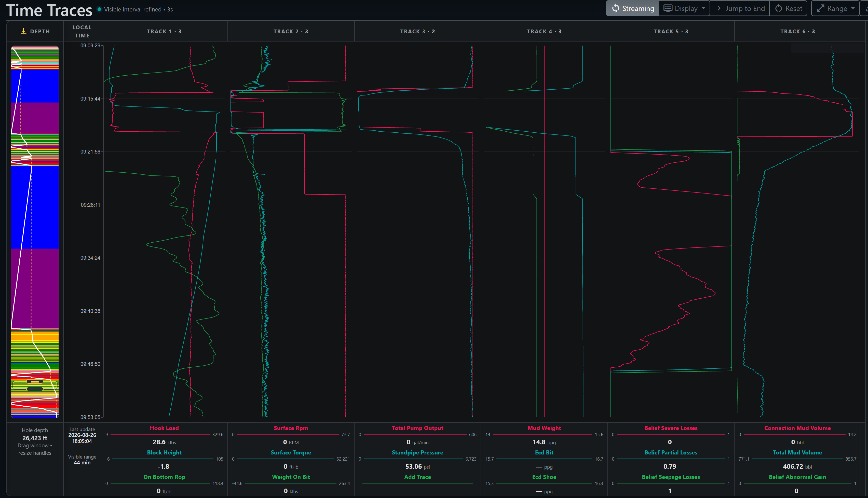Click the 28.6 klbs Hook Load value
Screen dimensions: 868x498
164,442
